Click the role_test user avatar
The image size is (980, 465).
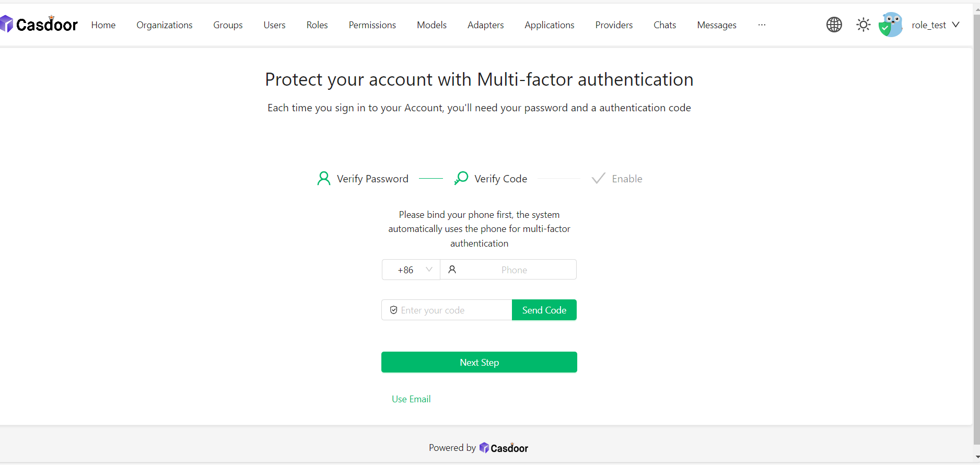click(891, 25)
